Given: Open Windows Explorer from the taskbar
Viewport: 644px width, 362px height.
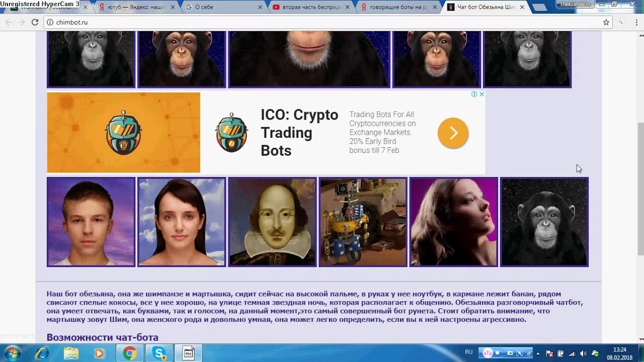Looking at the screenshot, I should coord(71,353).
